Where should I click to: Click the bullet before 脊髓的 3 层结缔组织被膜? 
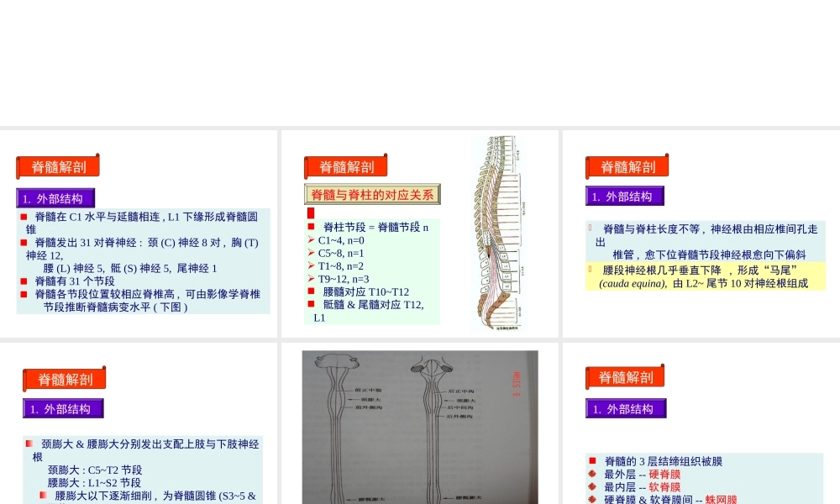tap(592, 461)
